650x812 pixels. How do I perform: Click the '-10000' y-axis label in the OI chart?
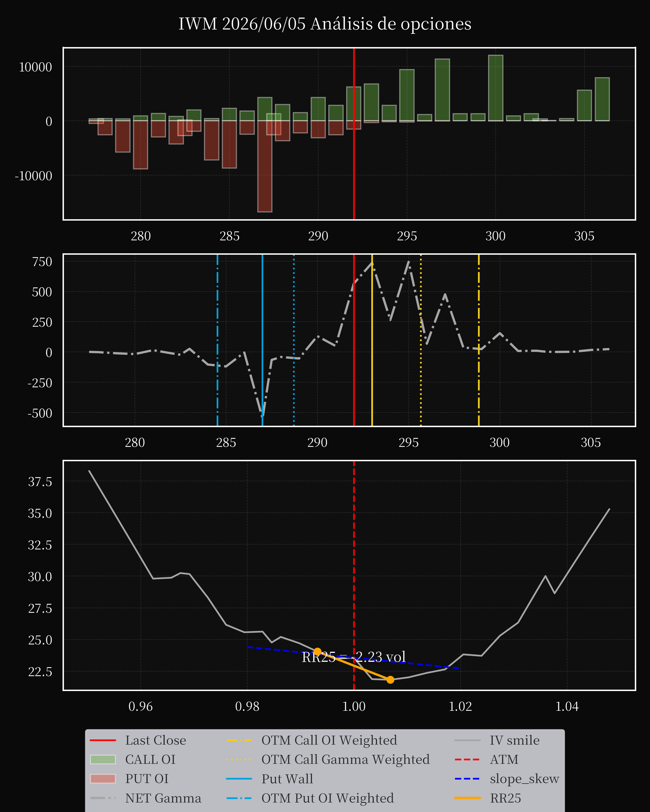point(33,176)
